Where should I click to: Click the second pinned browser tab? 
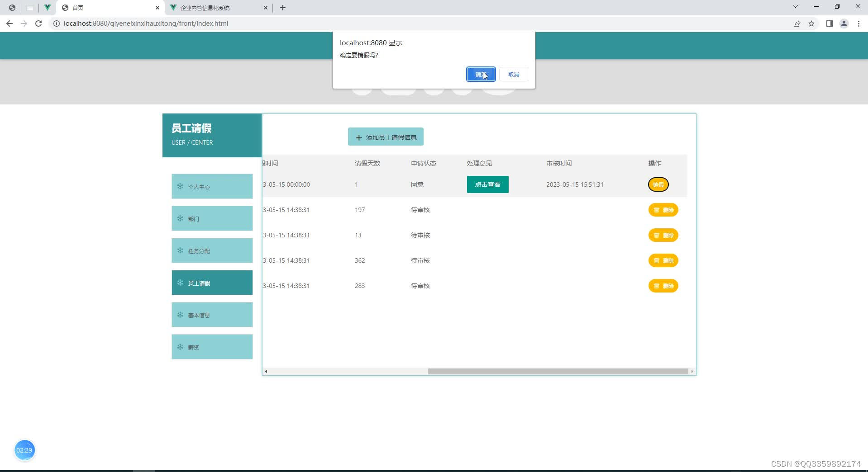tap(30, 8)
